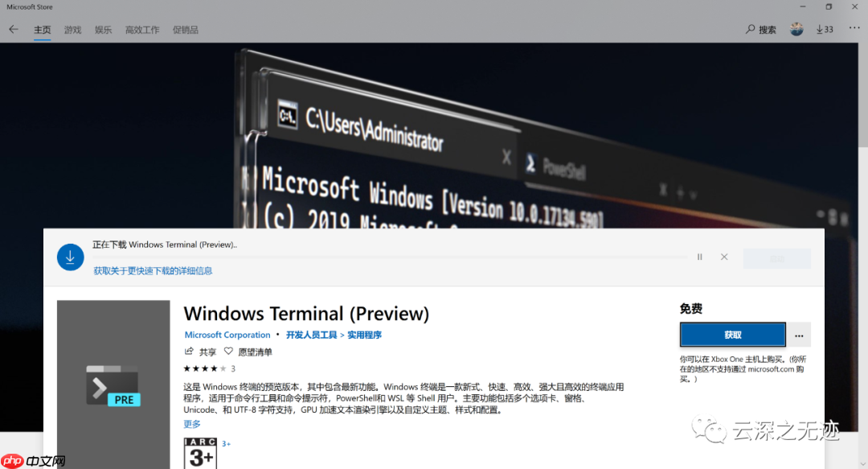
Task: Cancel the Windows Terminal download
Action: pyautogui.click(x=724, y=257)
